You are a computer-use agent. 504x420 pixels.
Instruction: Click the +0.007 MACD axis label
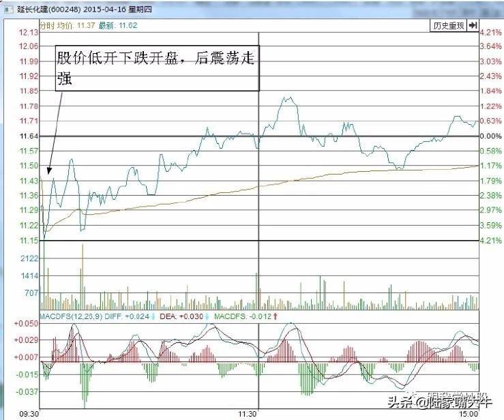pos(26,357)
